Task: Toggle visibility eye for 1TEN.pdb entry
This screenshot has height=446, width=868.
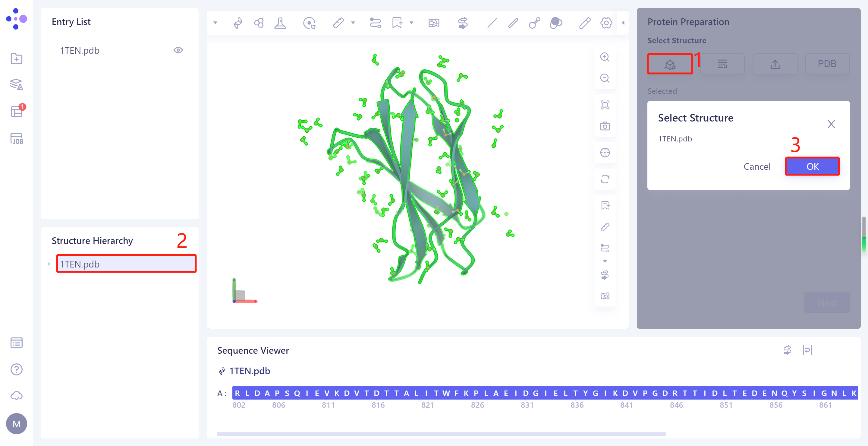Action: (178, 50)
